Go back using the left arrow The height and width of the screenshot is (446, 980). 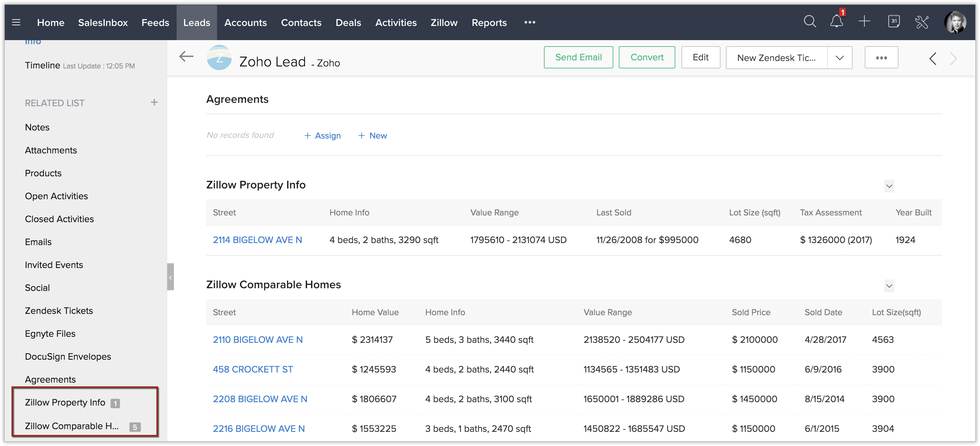pyautogui.click(x=186, y=57)
